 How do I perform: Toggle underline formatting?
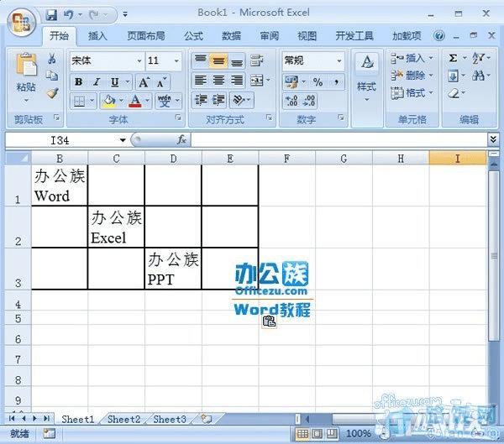click(114, 82)
